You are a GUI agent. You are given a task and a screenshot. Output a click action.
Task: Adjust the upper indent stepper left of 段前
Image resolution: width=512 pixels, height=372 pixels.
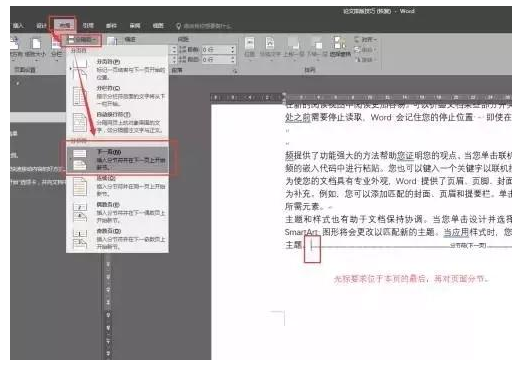click(174, 50)
